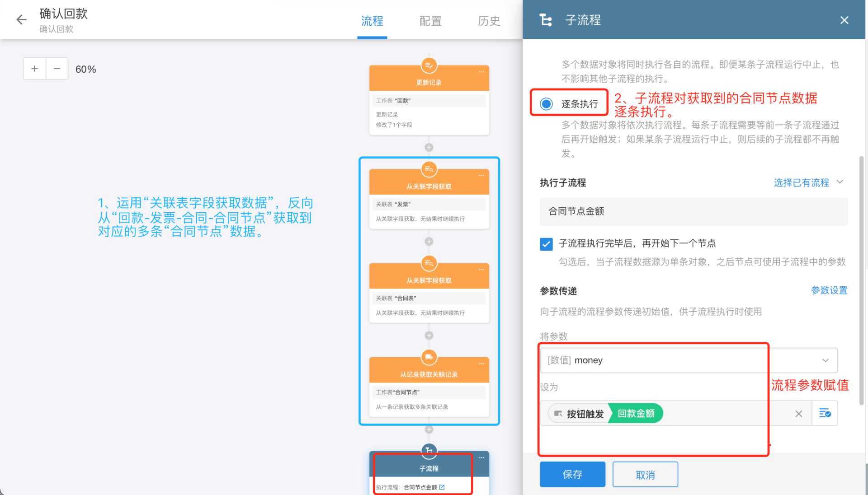
Task: Click the 取消 button
Action: (645, 475)
